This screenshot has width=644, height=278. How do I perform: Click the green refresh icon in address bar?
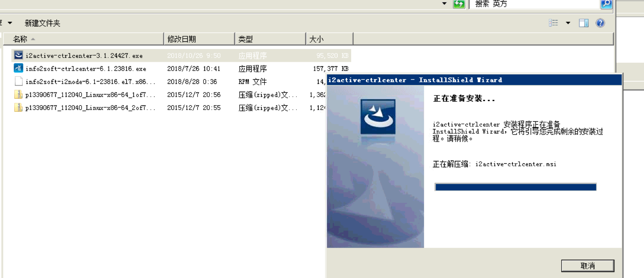459,4
